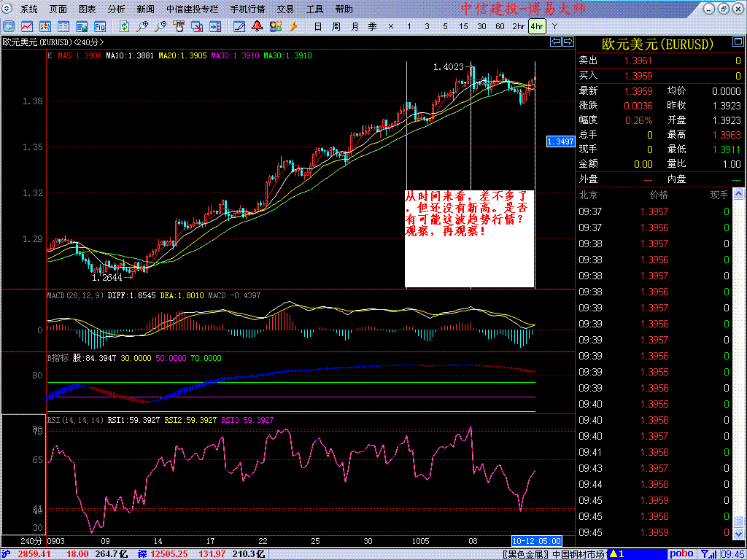The height and width of the screenshot is (560, 747).
Task: Click the 240分 period label at bottom-left
Action: [x=31, y=541]
